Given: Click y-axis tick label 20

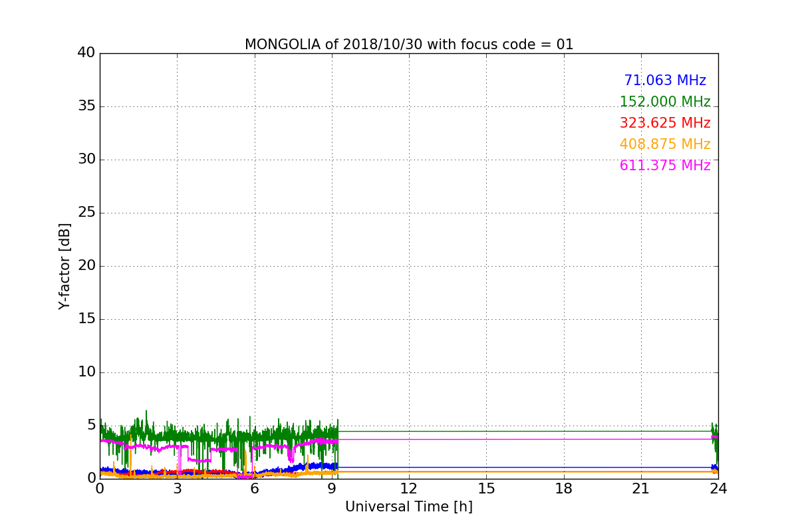Looking at the screenshot, I should [86, 265].
